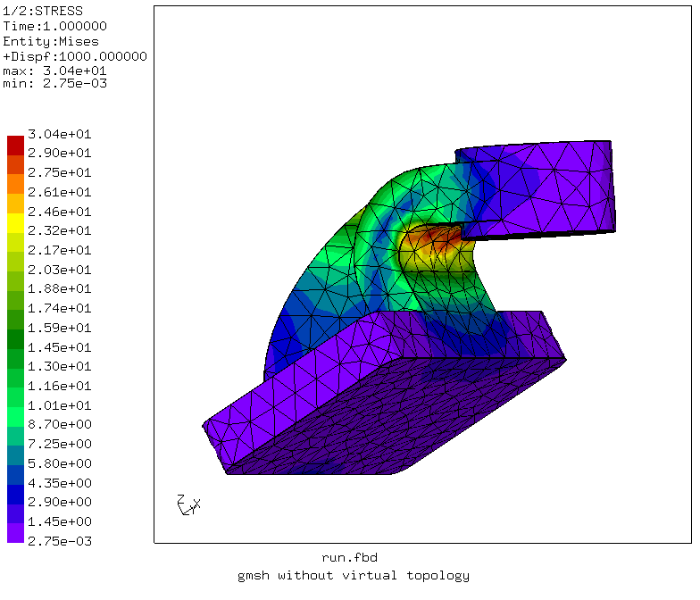
Task: Click the Time:1.000000 label
Action: [x=55, y=26]
